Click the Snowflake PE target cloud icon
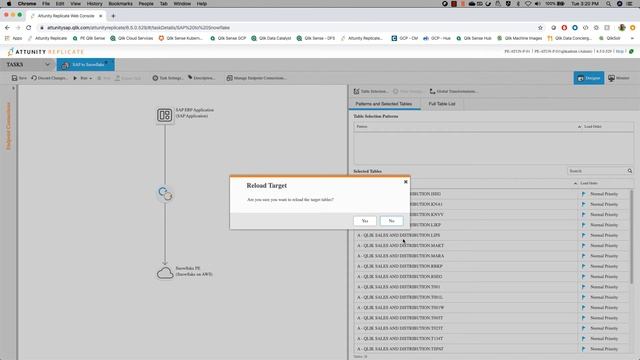Image resolution: width=640 pixels, height=360 pixels. click(x=165, y=273)
